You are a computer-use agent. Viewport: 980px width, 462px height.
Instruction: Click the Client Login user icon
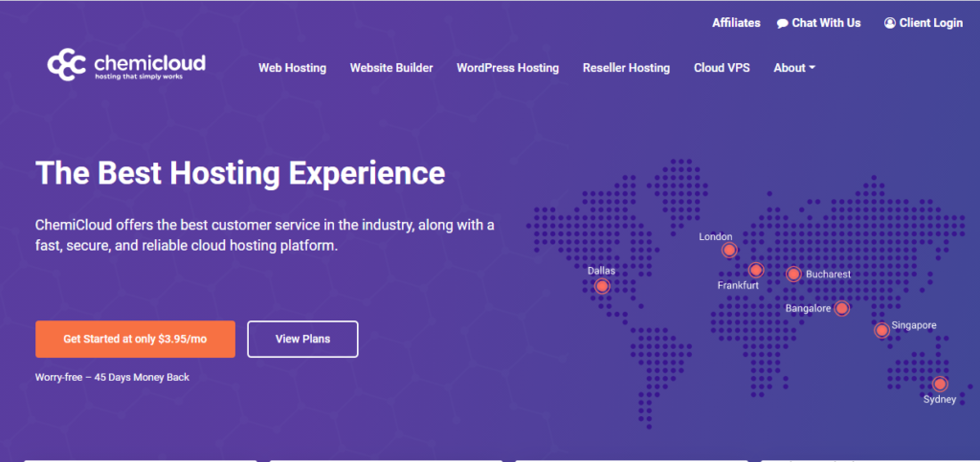click(889, 22)
